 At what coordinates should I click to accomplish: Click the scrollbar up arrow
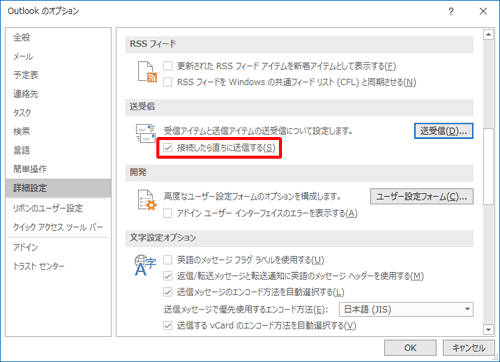488,34
